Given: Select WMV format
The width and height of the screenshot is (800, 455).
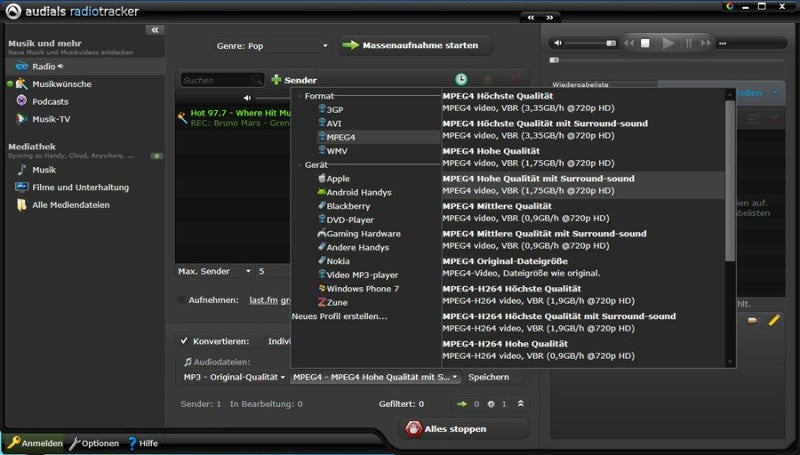Looking at the screenshot, I should click(x=333, y=150).
